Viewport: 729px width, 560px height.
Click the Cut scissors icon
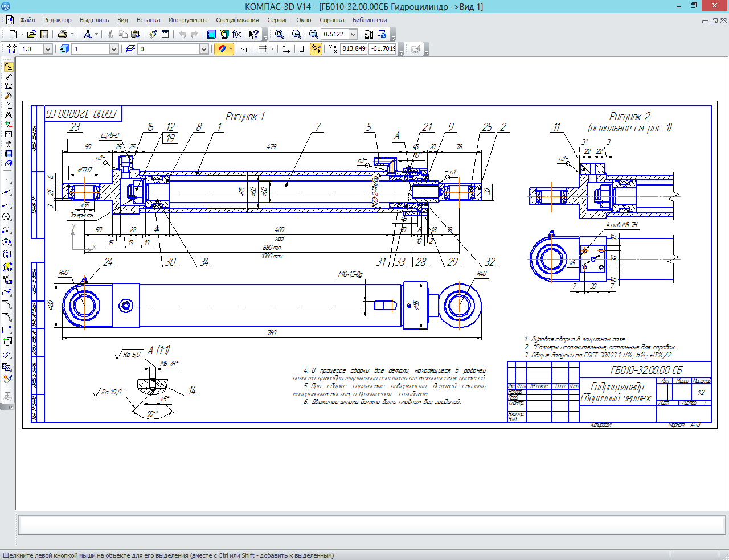110,34
